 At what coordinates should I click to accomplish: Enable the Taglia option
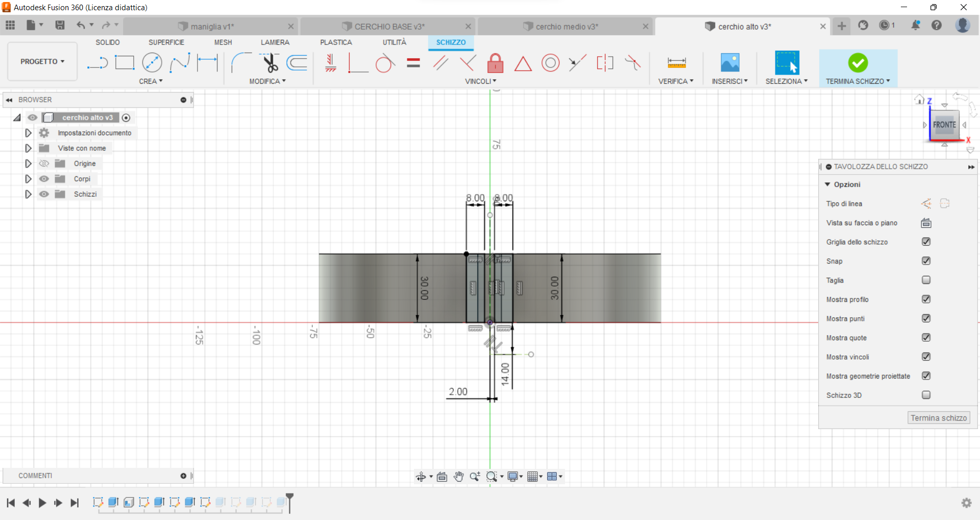tap(925, 280)
